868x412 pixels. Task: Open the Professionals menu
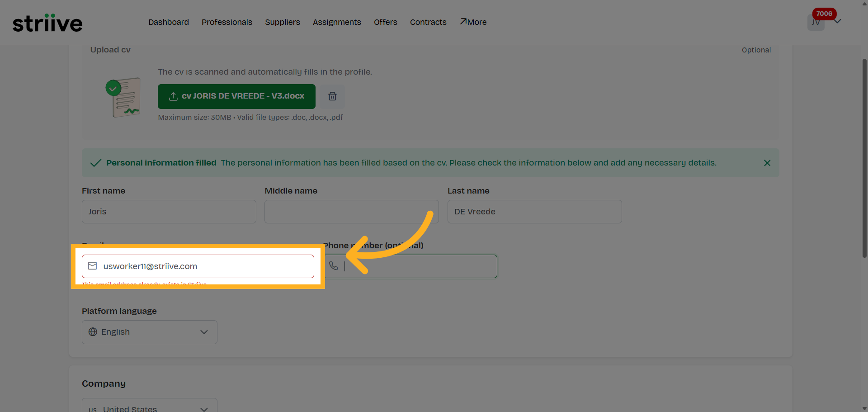pyautogui.click(x=227, y=22)
